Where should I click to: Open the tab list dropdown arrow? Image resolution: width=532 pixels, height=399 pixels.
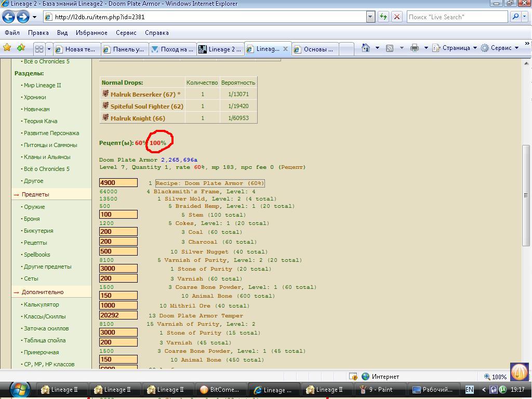[x=49, y=49]
